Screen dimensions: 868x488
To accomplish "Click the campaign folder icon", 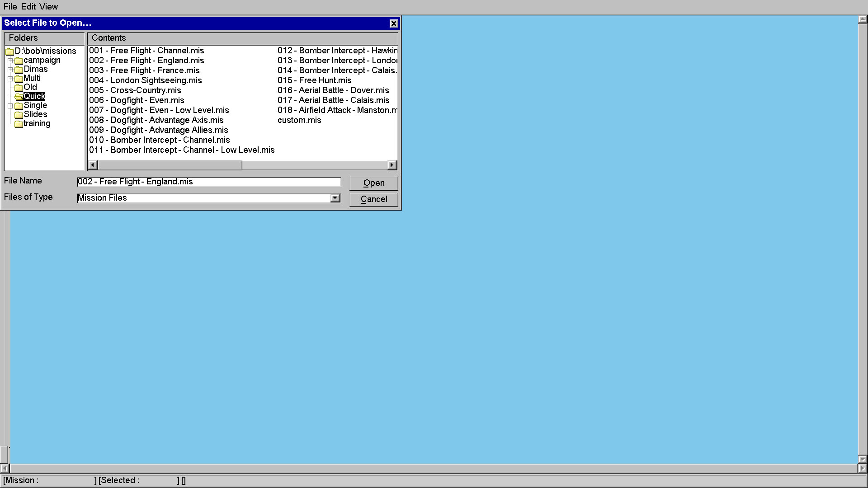I will tap(19, 61).
